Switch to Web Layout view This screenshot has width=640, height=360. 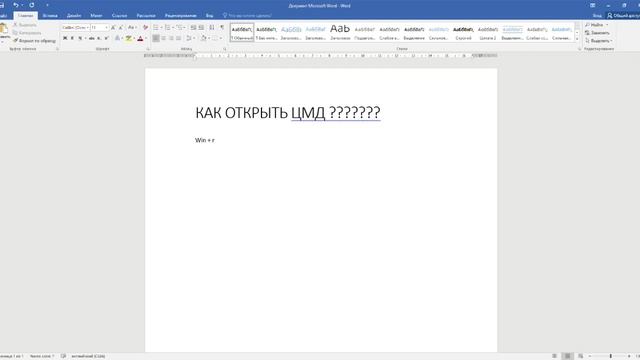(580, 356)
